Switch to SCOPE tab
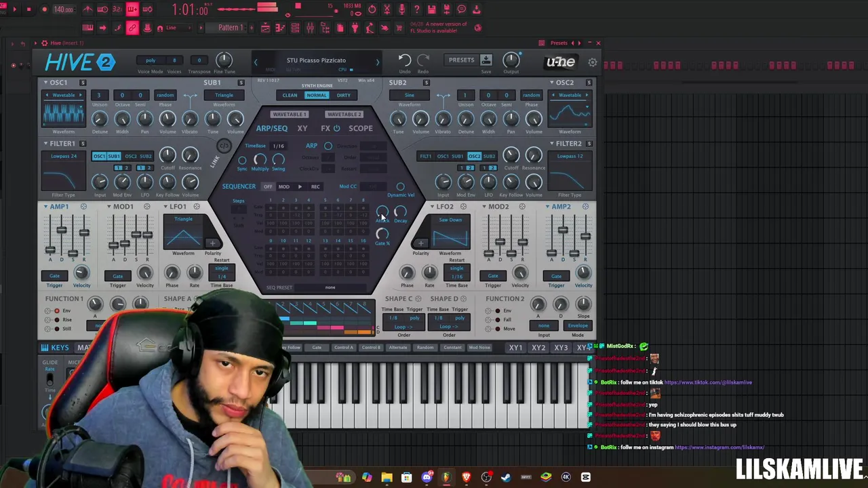 tap(361, 128)
